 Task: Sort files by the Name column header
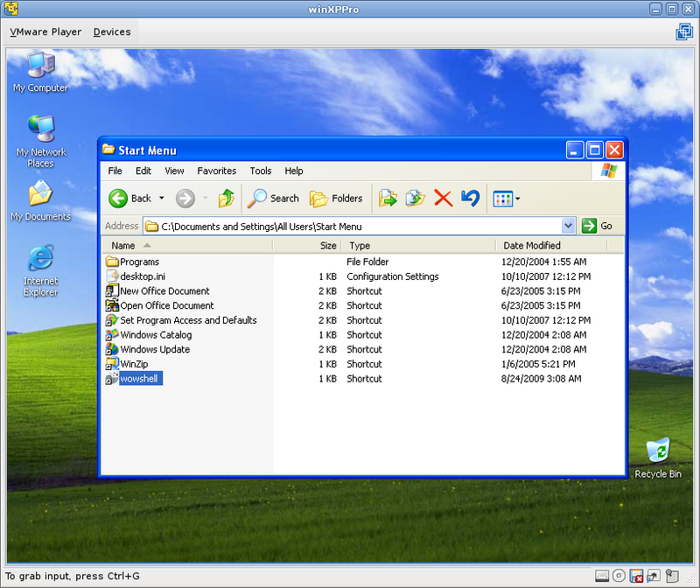pos(187,246)
